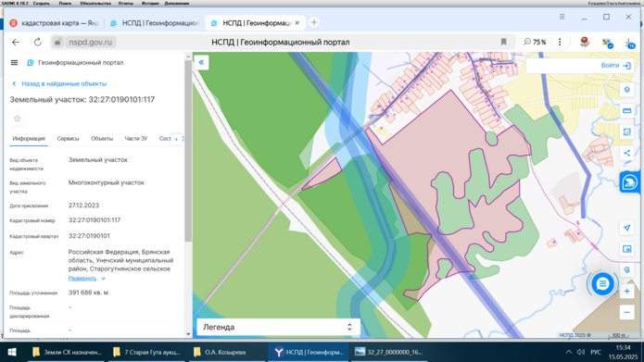Image resolution: width=644 pixels, height=362 pixels.
Task: Open the О.А. Козырева taskbar folder
Action: click(x=228, y=352)
